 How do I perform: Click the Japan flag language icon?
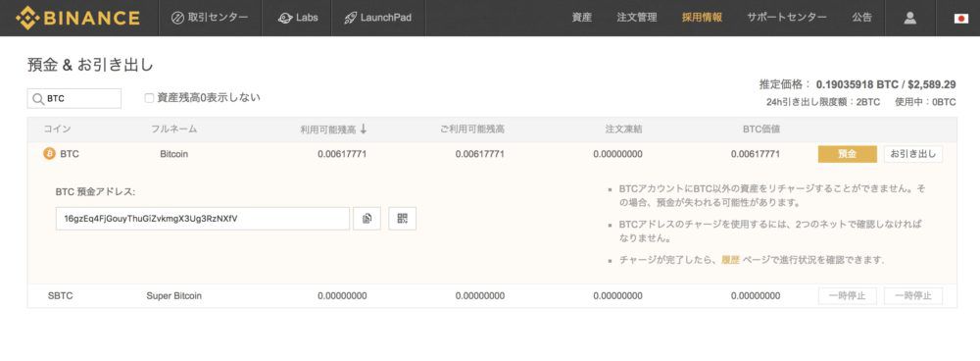pos(961,18)
